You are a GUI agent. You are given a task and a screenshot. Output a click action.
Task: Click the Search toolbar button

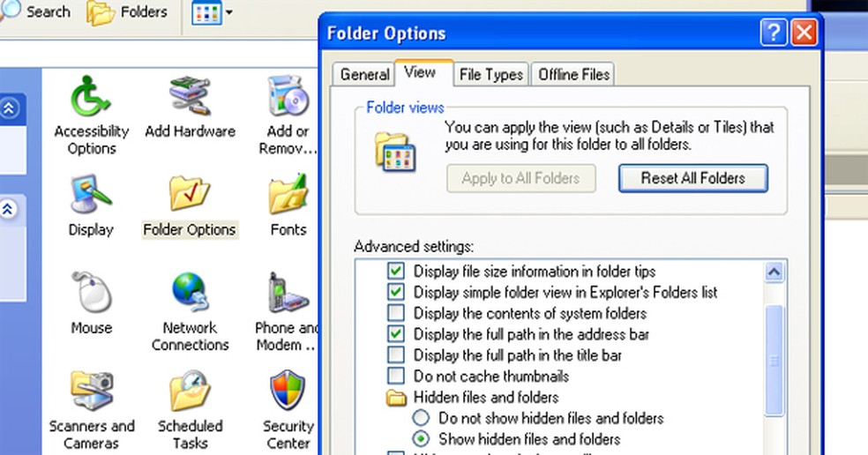[35, 11]
